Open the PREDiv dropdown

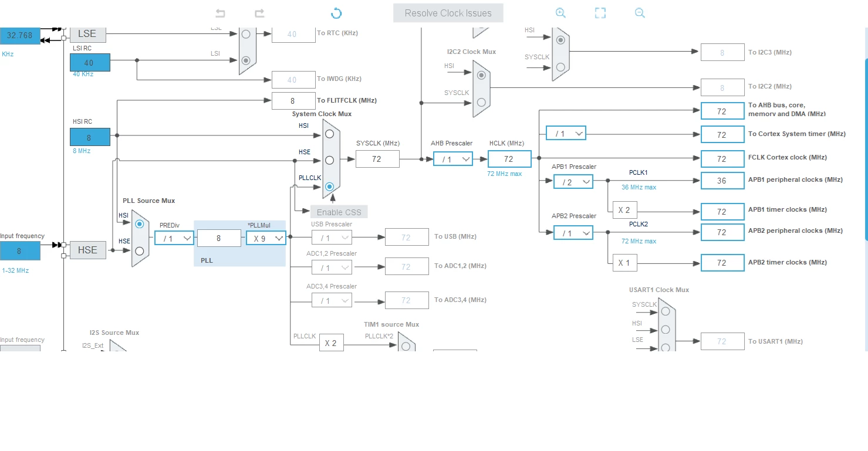coord(174,238)
